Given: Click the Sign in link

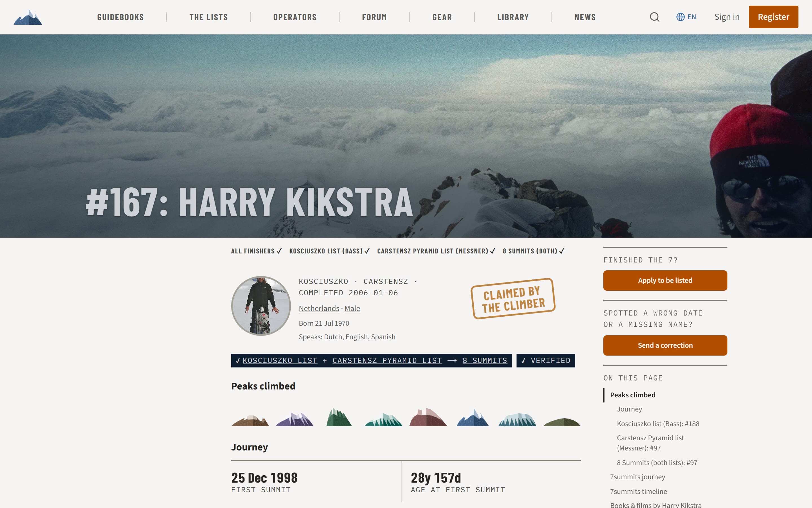Looking at the screenshot, I should [727, 17].
